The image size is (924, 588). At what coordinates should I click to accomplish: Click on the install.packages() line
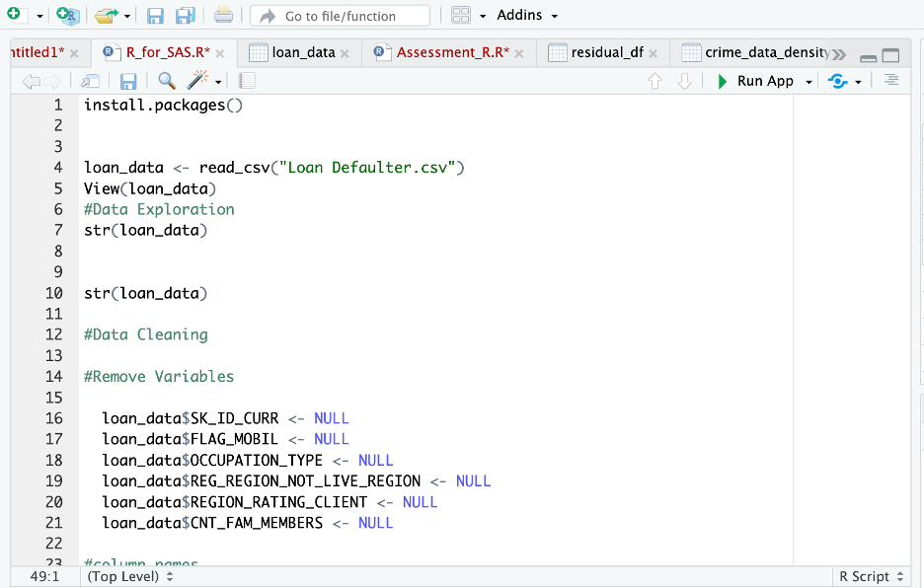[163, 105]
